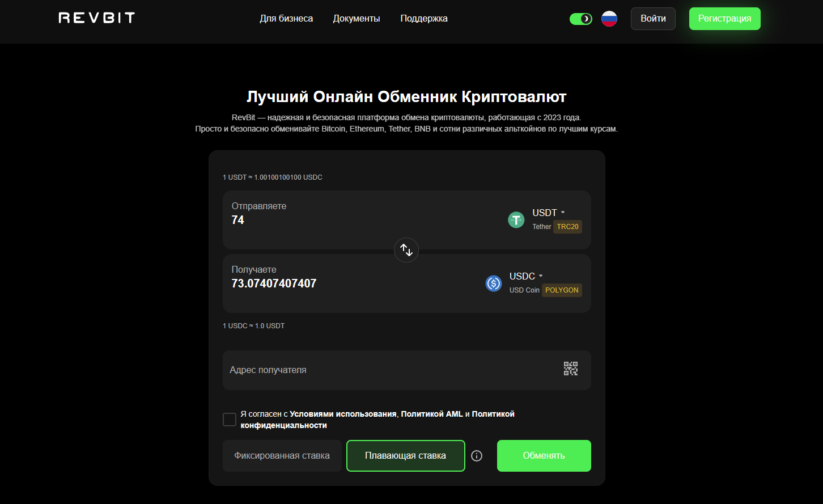Open the Условиями использования link
Image resolution: width=823 pixels, height=504 pixels.
click(343, 414)
